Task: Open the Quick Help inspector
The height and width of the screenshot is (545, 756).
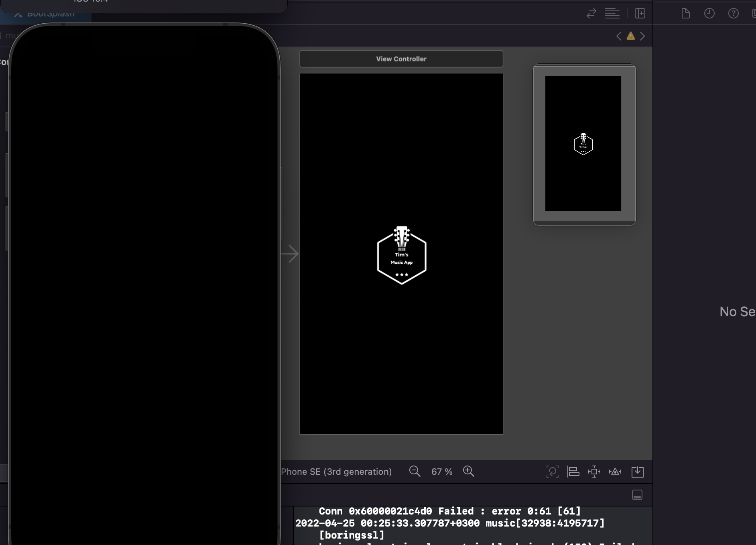Action: coord(734,13)
